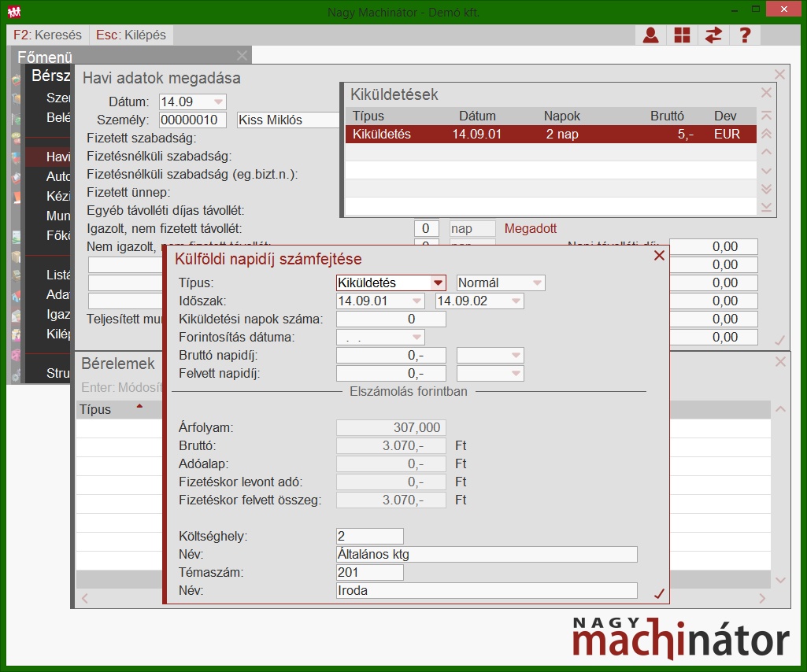Click the switch arrows icon in toolbar

pos(713,35)
